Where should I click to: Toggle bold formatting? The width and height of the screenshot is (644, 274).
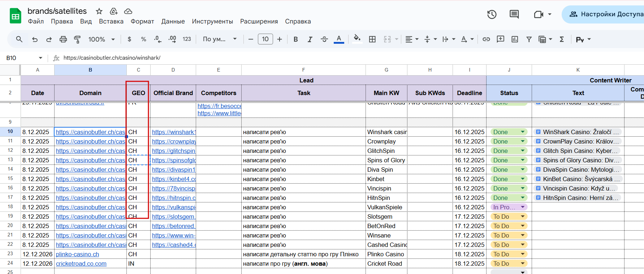pos(295,39)
